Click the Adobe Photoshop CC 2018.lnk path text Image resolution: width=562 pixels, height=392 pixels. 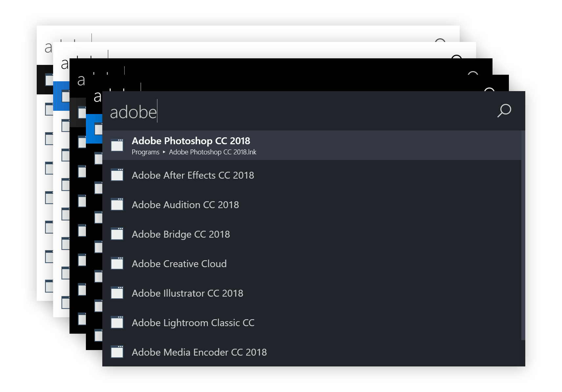[212, 152]
